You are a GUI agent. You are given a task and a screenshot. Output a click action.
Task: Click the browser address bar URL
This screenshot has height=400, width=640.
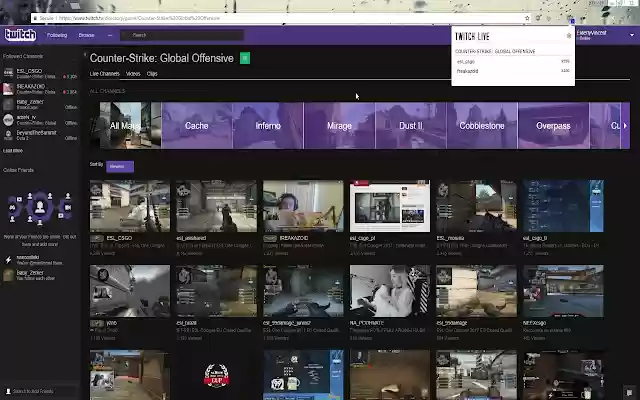(139, 18)
